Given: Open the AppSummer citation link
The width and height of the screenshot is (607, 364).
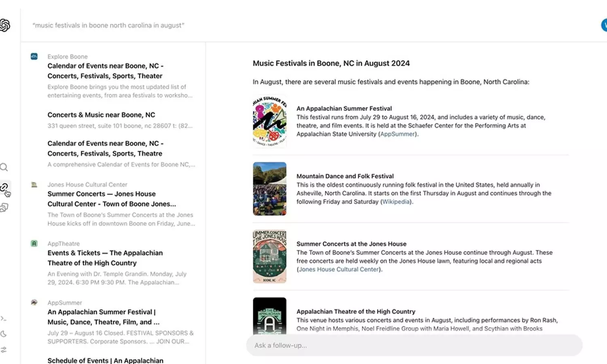Looking at the screenshot, I should coord(397,134).
